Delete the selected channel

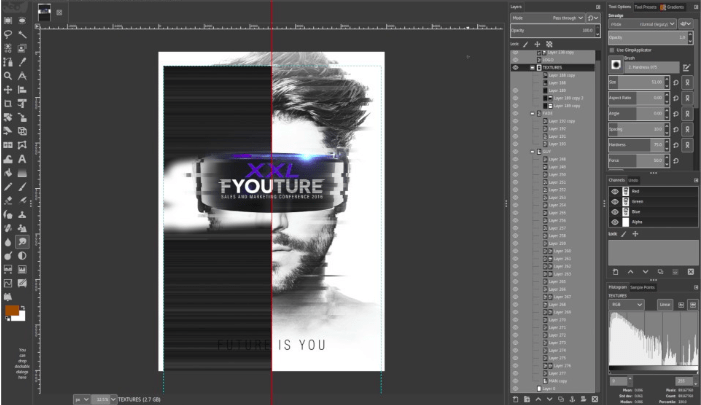click(691, 272)
